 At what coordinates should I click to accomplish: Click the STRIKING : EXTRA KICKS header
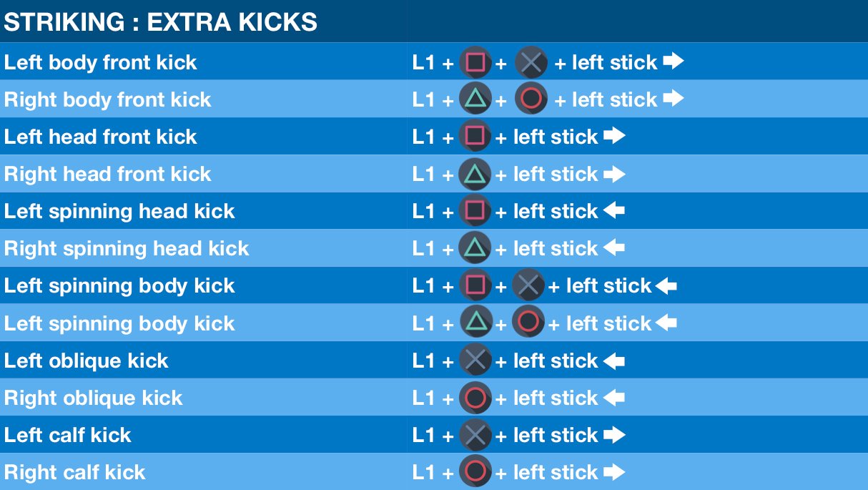[161, 22]
